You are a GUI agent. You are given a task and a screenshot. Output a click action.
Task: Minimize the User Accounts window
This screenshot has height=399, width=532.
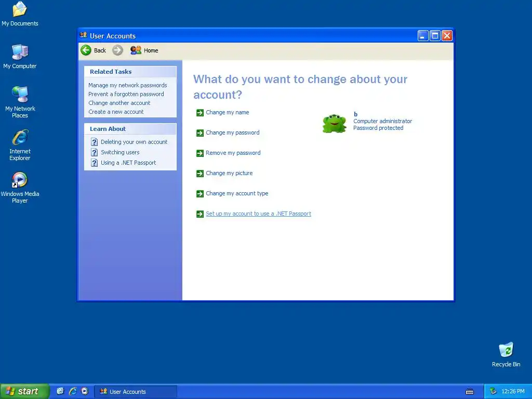coord(423,36)
